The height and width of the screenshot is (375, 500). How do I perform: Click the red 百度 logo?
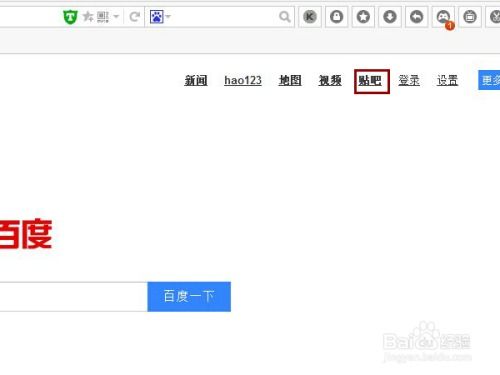coord(26,234)
